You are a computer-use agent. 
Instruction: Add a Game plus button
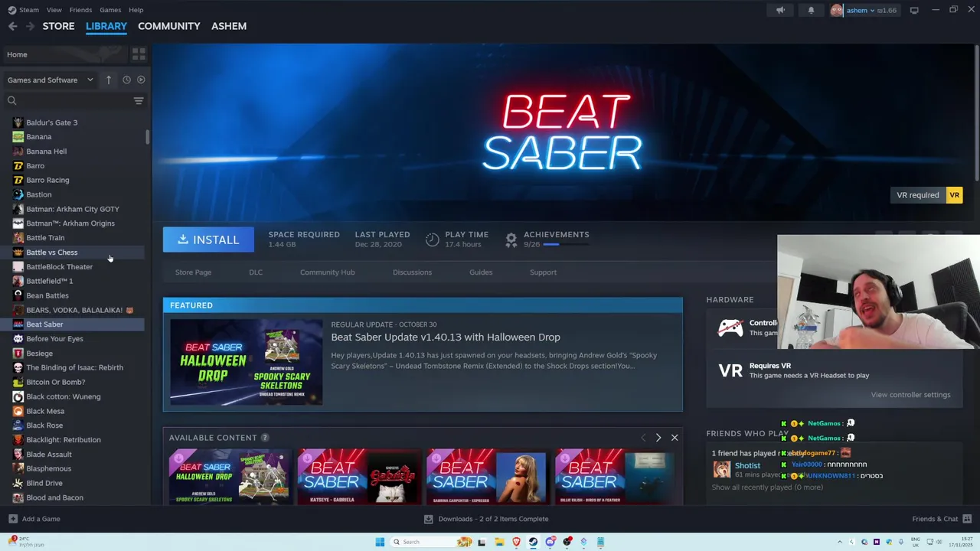[x=13, y=519]
